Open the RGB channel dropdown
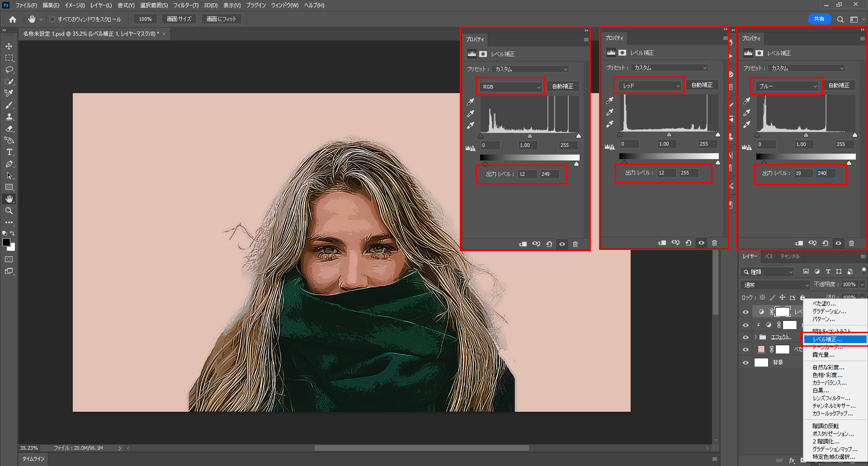This screenshot has width=868, height=466. tap(511, 87)
